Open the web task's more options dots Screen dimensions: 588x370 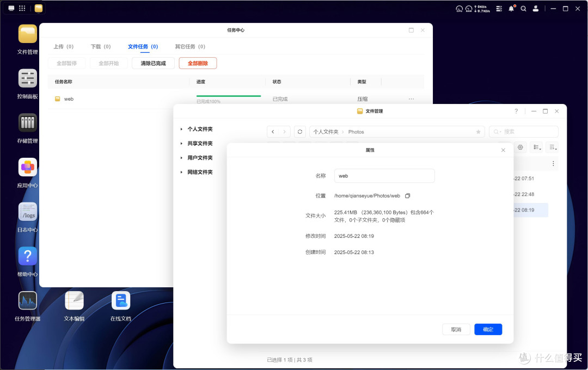click(412, 99)
